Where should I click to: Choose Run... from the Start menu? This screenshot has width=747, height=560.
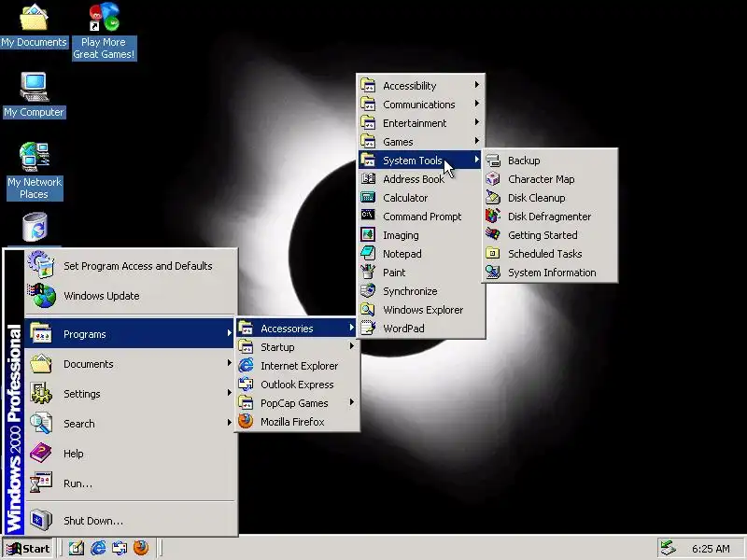point(130,483)
